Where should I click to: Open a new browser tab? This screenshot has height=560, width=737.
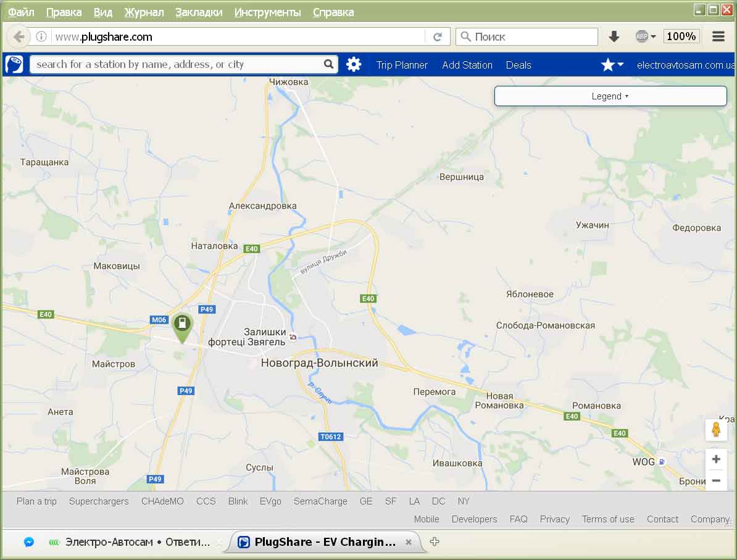pos(435,542)
